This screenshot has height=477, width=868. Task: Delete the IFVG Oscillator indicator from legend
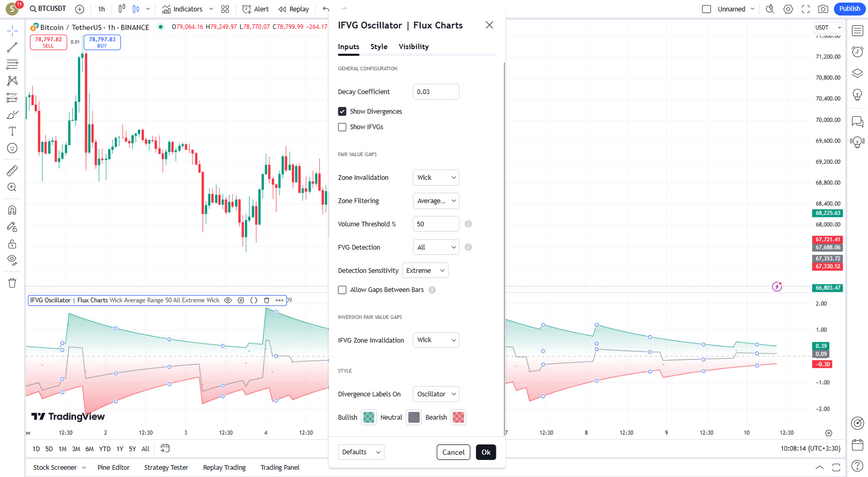[x=267, y=300]
